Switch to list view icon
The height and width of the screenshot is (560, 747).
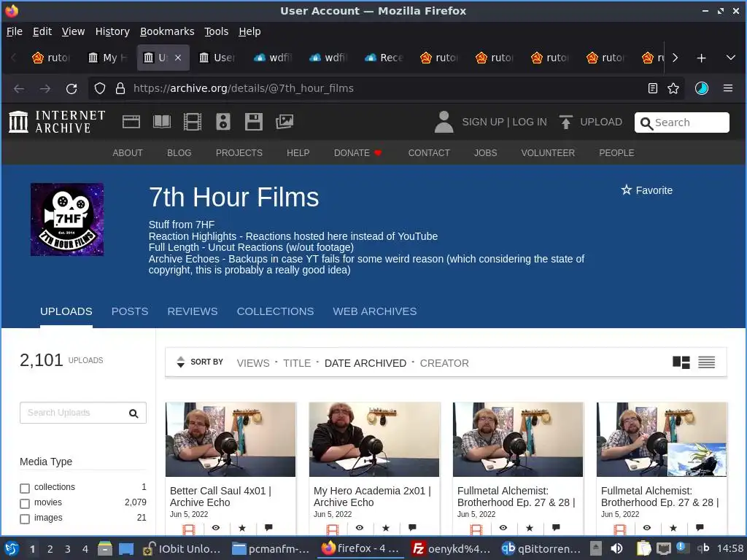pyautogui.click(x=706, y=362)
